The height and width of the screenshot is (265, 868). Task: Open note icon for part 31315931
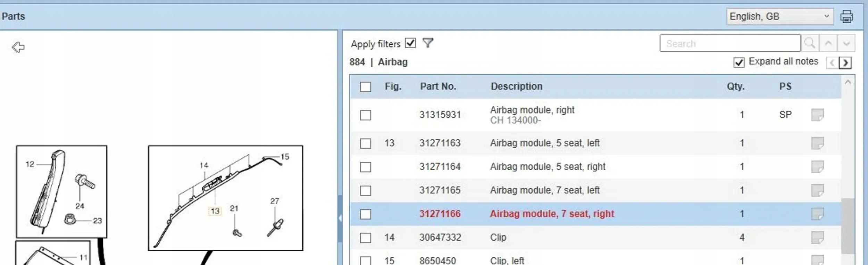[x=817, y=115]
